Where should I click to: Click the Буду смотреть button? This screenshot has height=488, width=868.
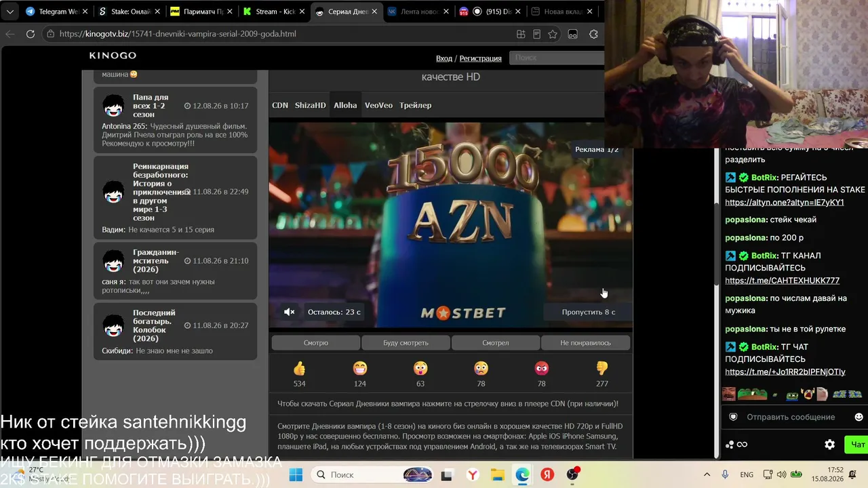406,343
